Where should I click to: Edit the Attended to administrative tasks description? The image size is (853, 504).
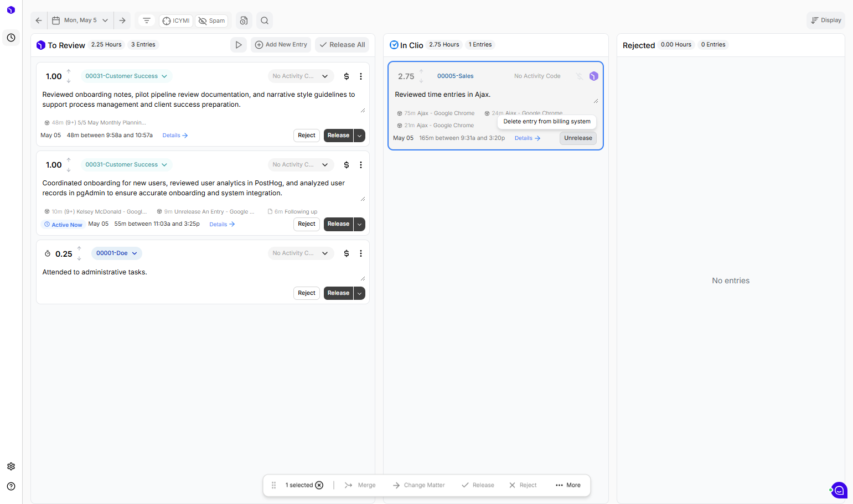click(x=203, y=272)
